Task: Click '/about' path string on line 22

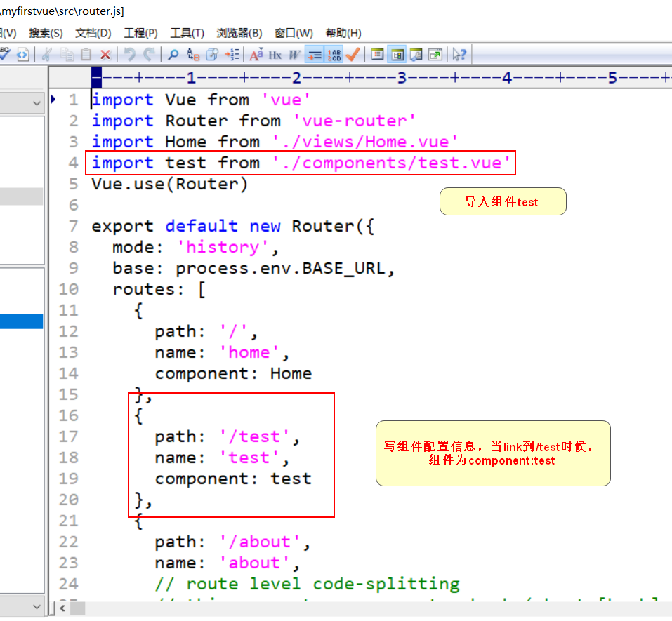Action: point(259,542)
